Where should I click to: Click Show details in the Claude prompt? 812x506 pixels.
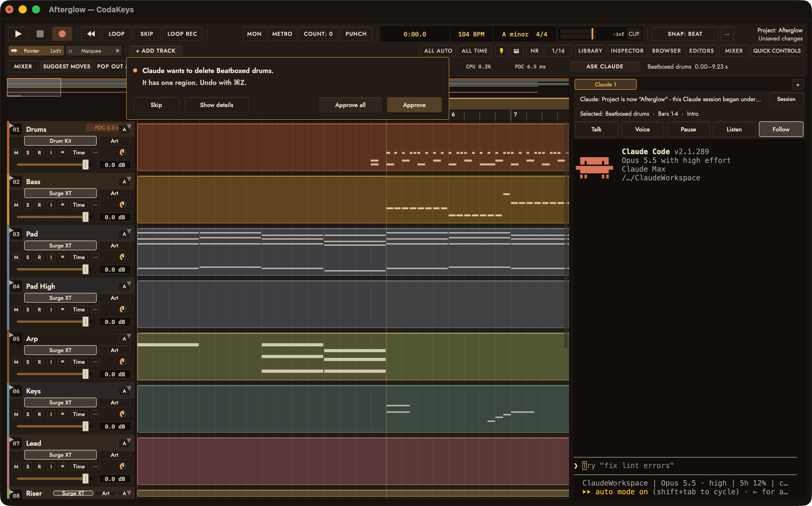point(217,105)
